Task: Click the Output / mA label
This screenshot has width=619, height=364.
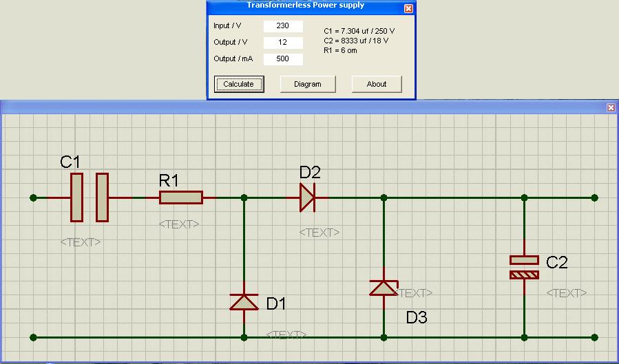Action: coord(233,58)
